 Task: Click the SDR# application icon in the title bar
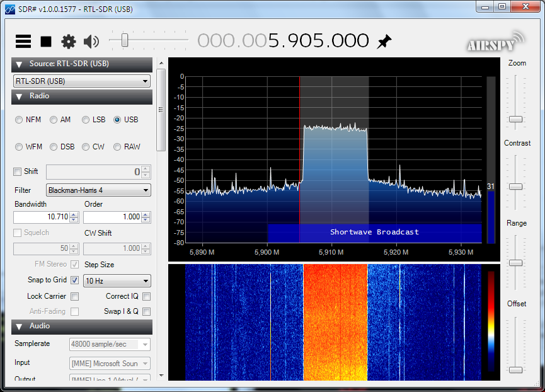(10, 9)
